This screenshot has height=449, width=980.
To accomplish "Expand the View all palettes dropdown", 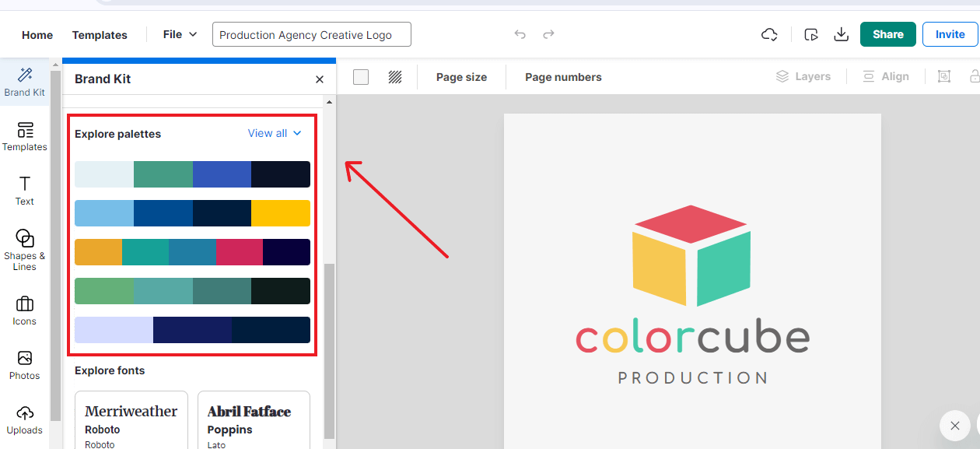I will click(x=274, y=133).
